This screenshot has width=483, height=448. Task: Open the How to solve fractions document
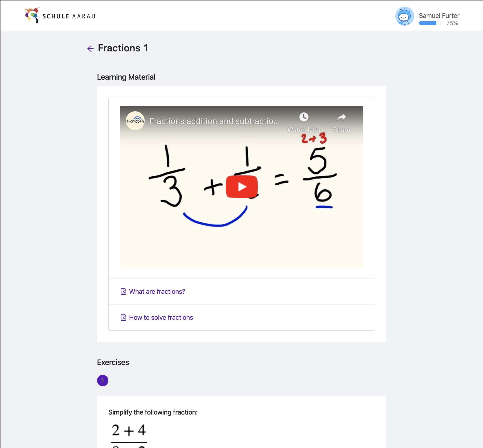pos(161,317)
